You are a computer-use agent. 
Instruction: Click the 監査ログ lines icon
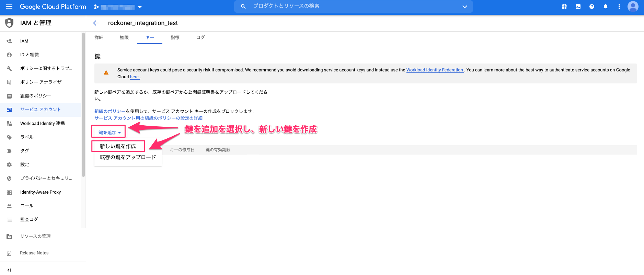(9, 220)
